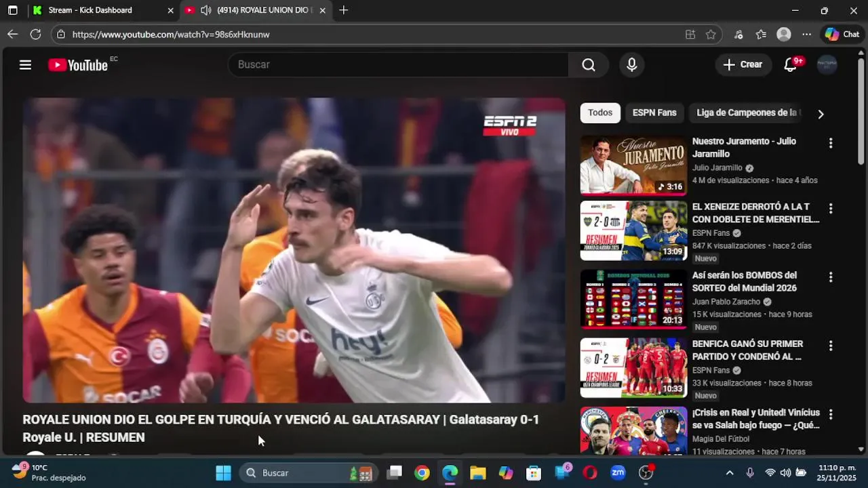Open a new browser tab
868x488 pixels.
tap(343, 10)
